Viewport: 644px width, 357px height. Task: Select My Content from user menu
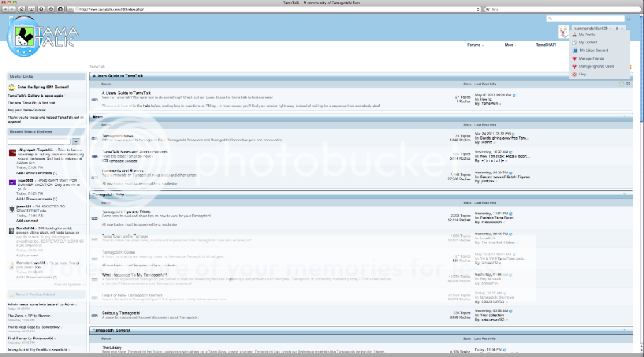point(588,43)
